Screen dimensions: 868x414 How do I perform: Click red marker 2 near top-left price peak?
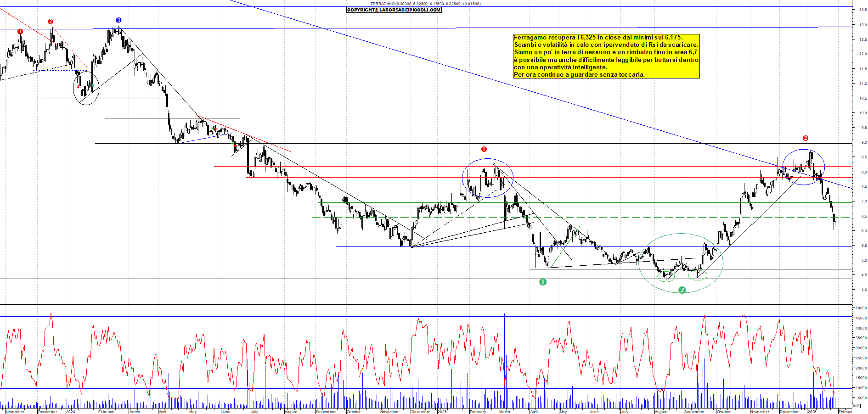coord(51,22)
